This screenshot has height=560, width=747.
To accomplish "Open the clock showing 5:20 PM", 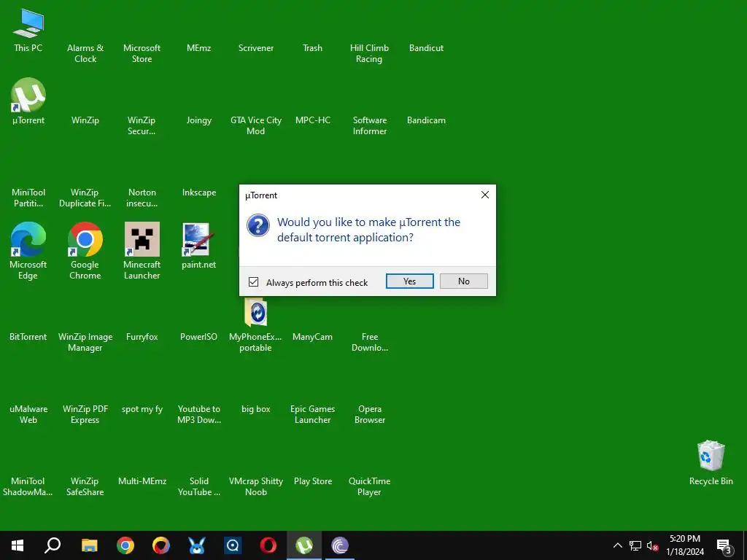I will click(x=684, y=545).
